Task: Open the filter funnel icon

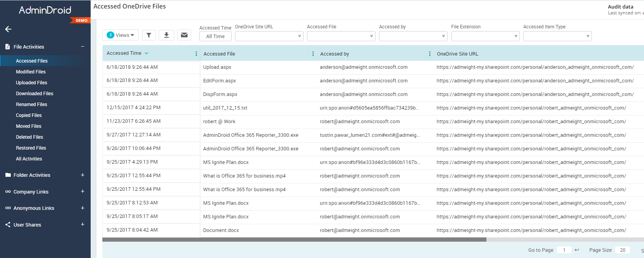Action: click(149, 35)
